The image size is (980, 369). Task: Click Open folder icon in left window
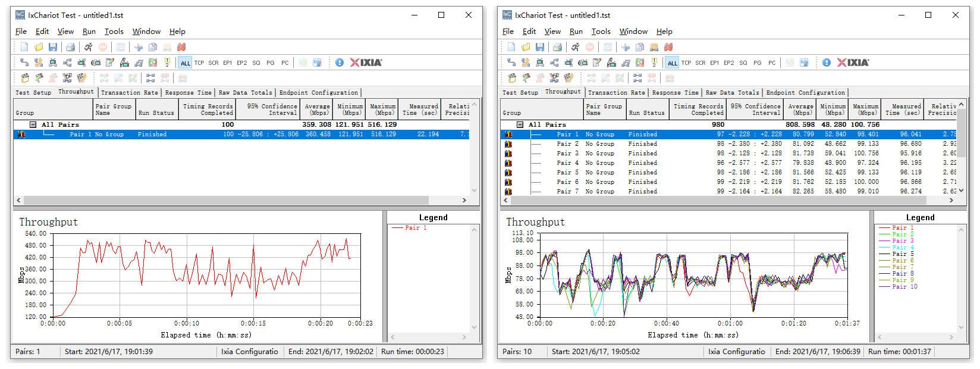click(x=39, y=47)
